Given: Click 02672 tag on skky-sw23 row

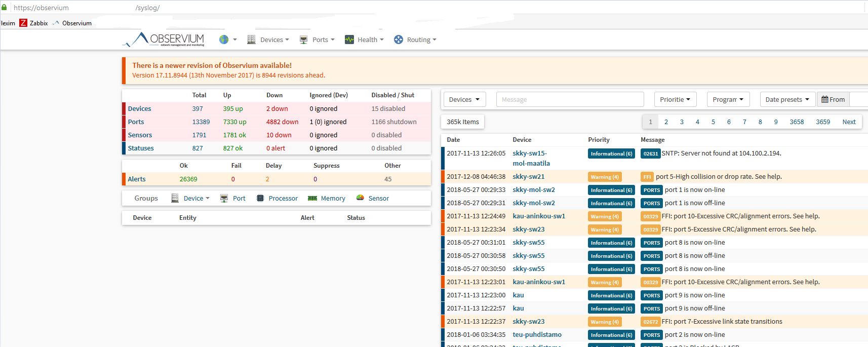Looking at the screenshot, I should [x=651, y=322].
